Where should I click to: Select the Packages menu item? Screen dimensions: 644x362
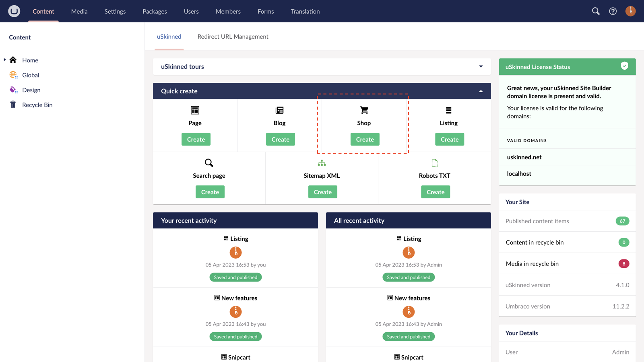tap(155, 11)
